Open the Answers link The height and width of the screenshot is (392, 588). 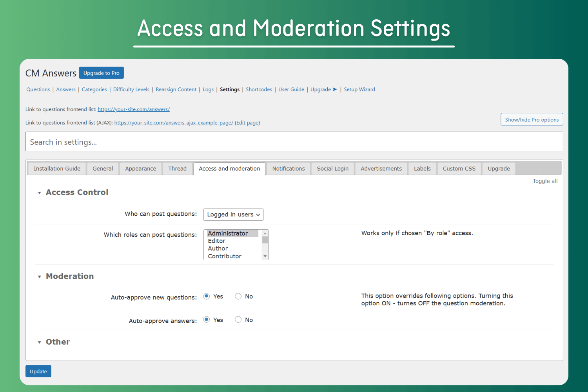point(66,89)
